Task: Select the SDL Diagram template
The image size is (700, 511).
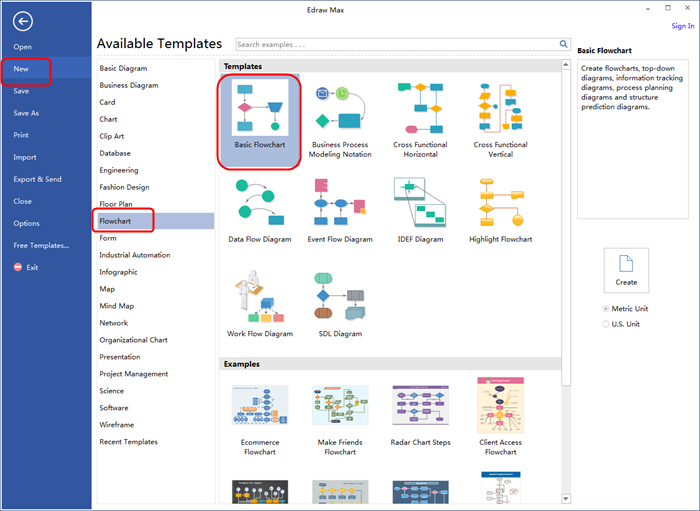Action: tap(340, 303)
